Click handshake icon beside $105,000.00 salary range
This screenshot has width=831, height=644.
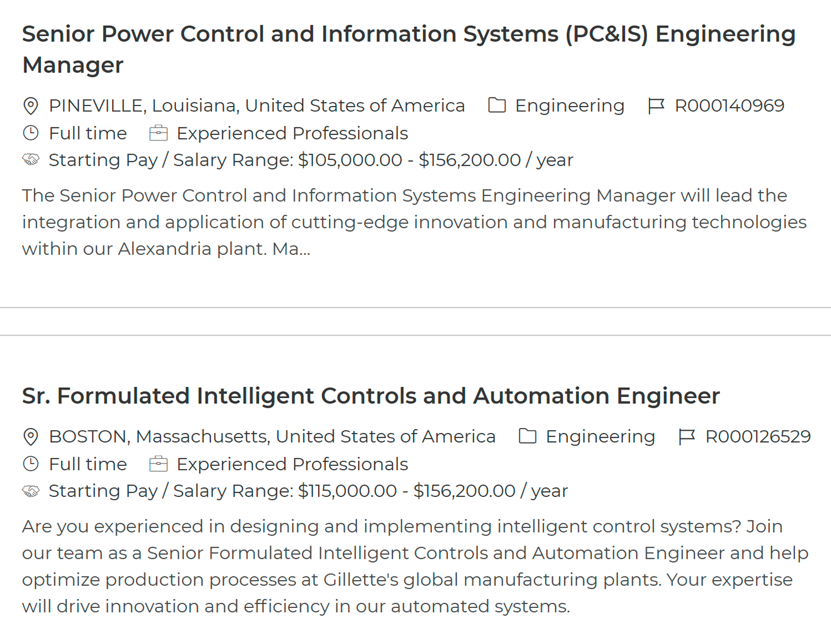pyautogui.click(x=31, y=160)
